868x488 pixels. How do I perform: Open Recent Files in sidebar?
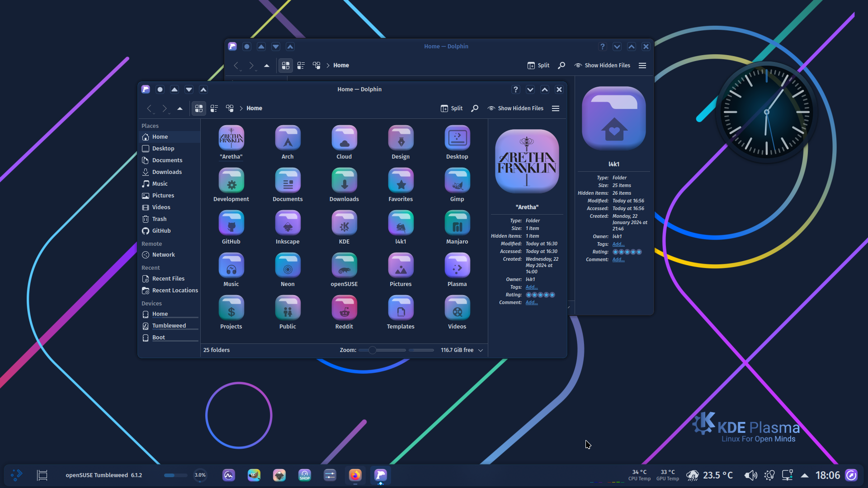[x=170, y=279]
